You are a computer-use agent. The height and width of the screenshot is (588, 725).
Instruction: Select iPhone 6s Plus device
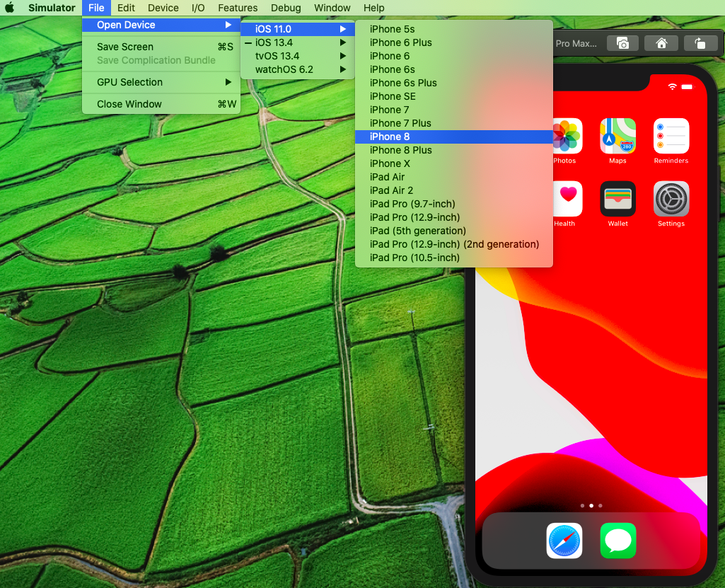click(x=453, y=83)
